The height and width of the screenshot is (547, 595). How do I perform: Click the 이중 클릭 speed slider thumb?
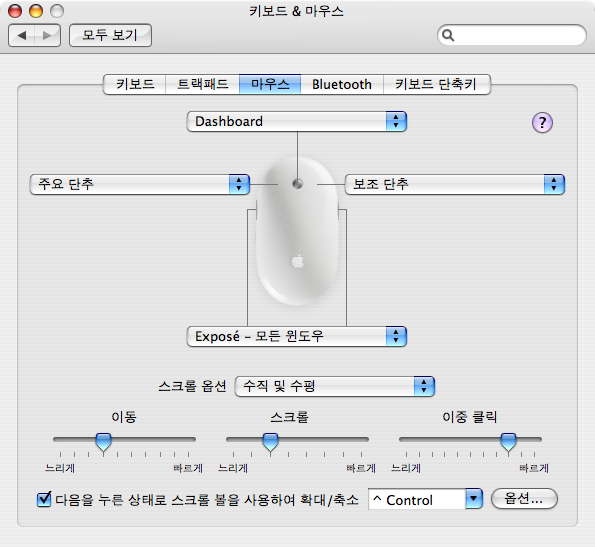click(508, 442)
